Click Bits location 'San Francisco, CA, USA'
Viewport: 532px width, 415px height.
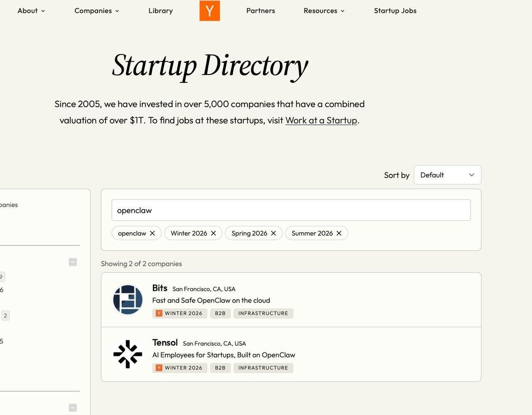(204, 289)
